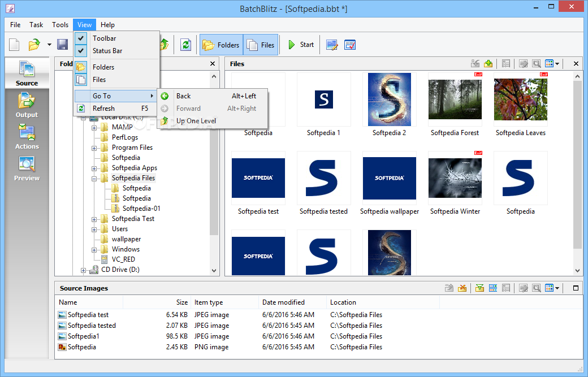Click the properties list icon in Files panel

[x=506, y=64]
